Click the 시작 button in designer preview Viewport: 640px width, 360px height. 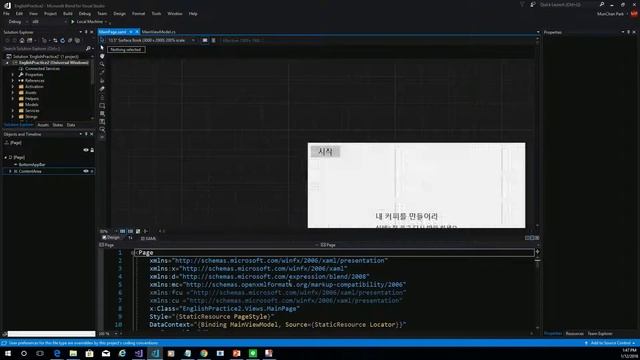coord(325,151)
